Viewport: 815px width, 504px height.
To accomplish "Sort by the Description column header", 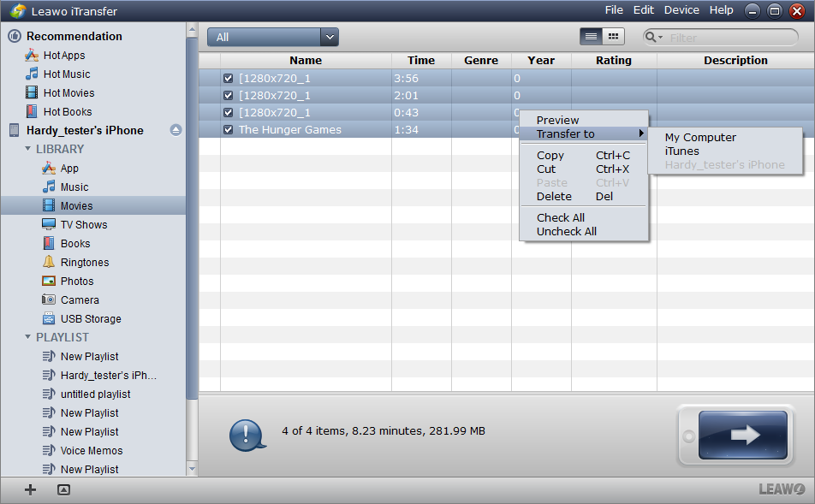I will tap(735, 60).
